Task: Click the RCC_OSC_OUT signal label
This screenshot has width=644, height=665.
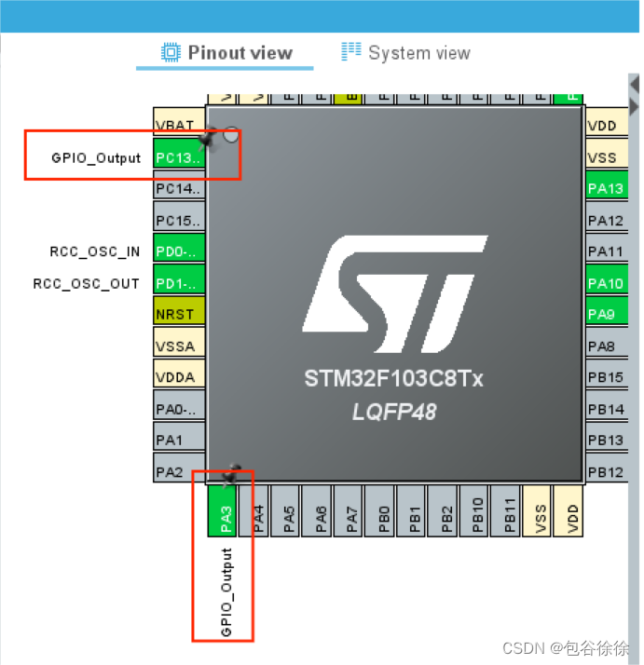Action: coord(86,283)
